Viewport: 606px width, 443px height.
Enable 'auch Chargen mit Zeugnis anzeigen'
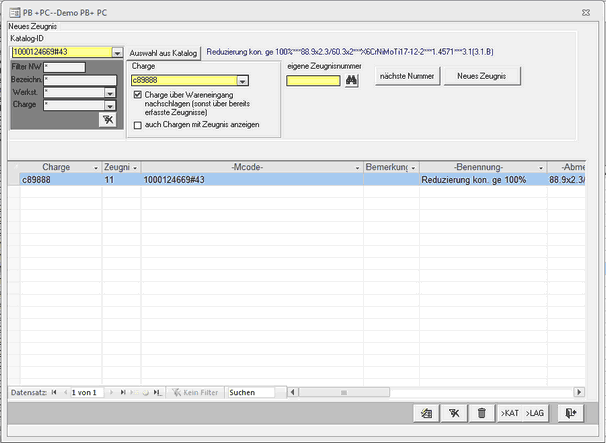pyautogui.click(x=138, y=125)
